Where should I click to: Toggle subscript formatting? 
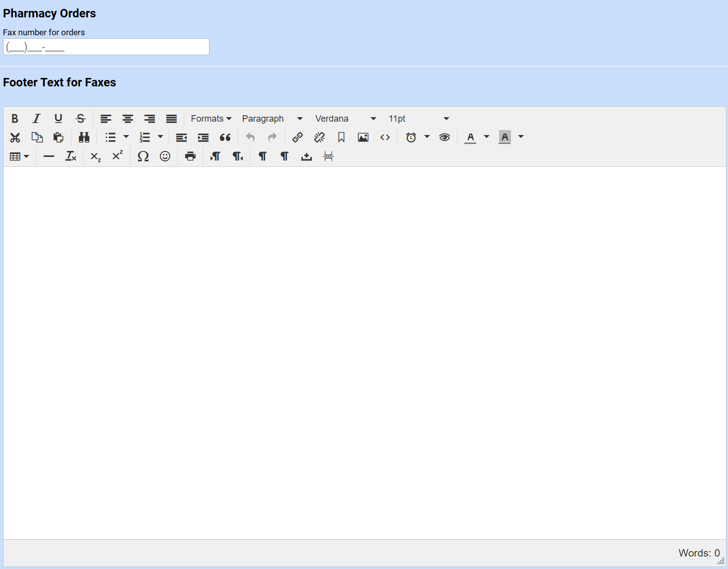tap(95, 156)
